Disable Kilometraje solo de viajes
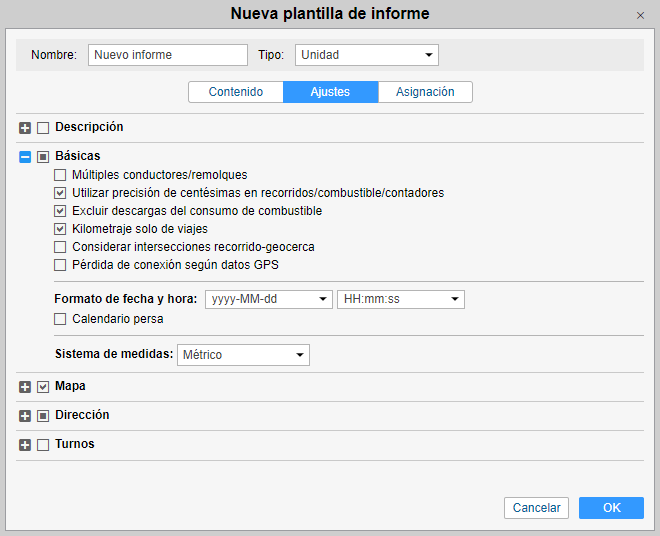 [61, 229]
